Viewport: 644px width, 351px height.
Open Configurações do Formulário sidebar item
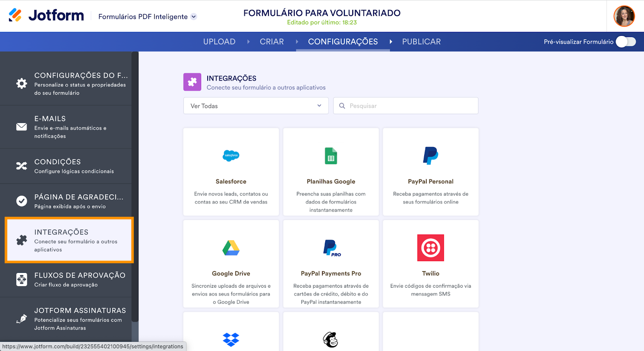point(66,83)
